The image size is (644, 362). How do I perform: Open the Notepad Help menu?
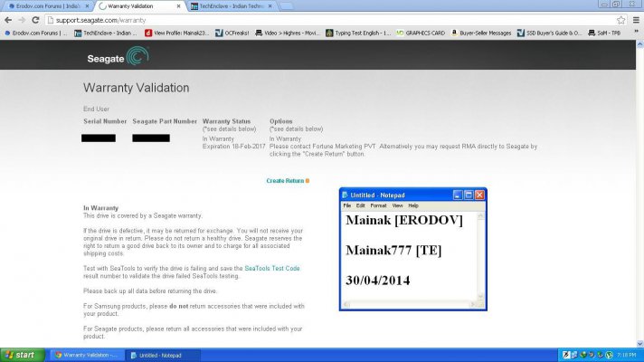413,205
